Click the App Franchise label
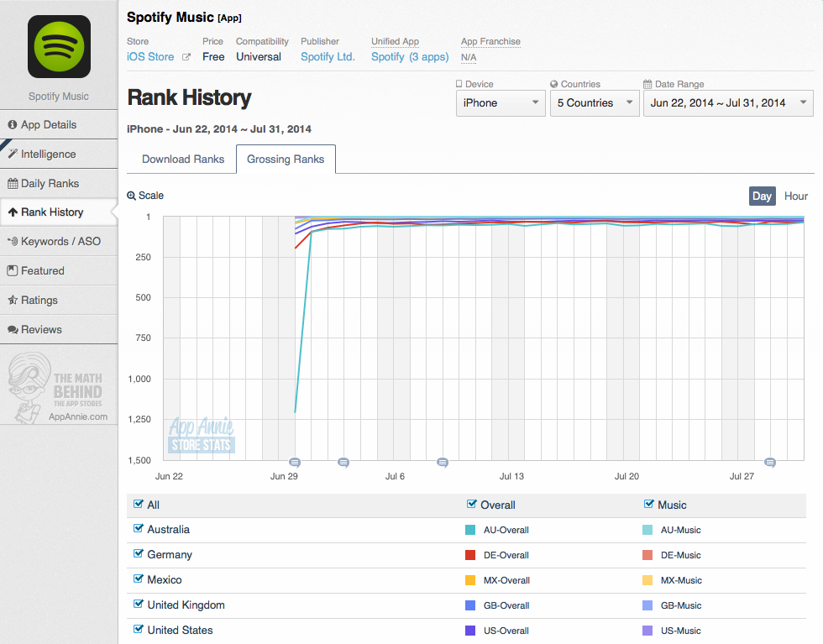This screenshot has height=644, width=823. [x=490, y=41]
